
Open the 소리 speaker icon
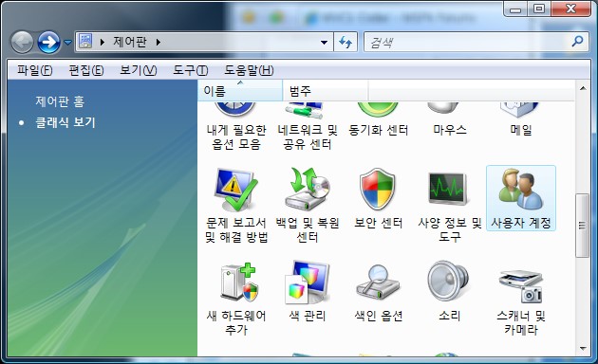[x=449, y=291]
